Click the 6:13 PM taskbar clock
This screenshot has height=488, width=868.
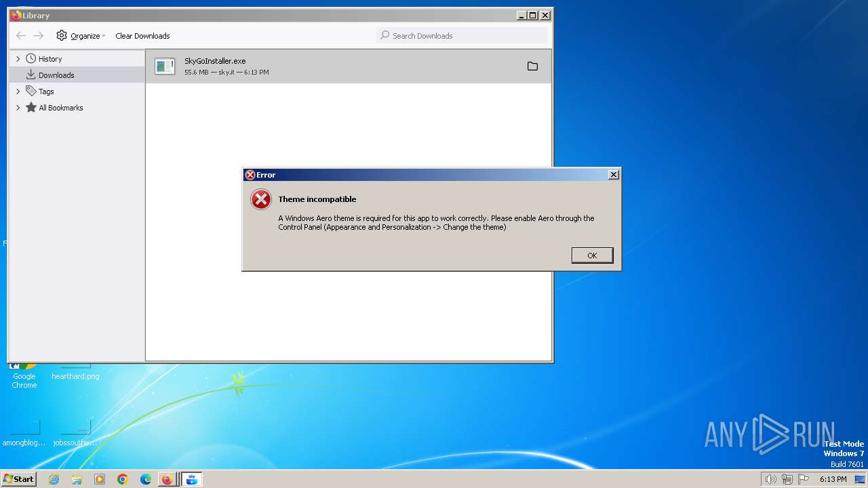pyautogui.click(x=833, y=479)
